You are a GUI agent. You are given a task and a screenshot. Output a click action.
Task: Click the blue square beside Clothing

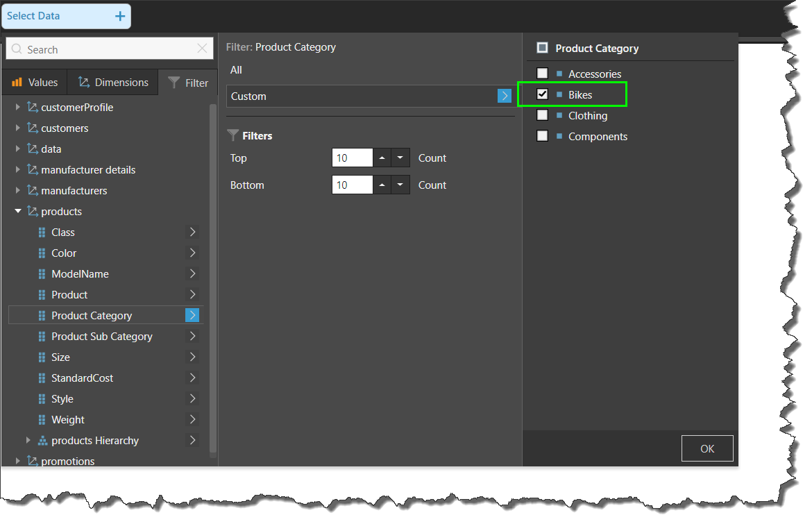pyautogui.click(x=559, y=115)
